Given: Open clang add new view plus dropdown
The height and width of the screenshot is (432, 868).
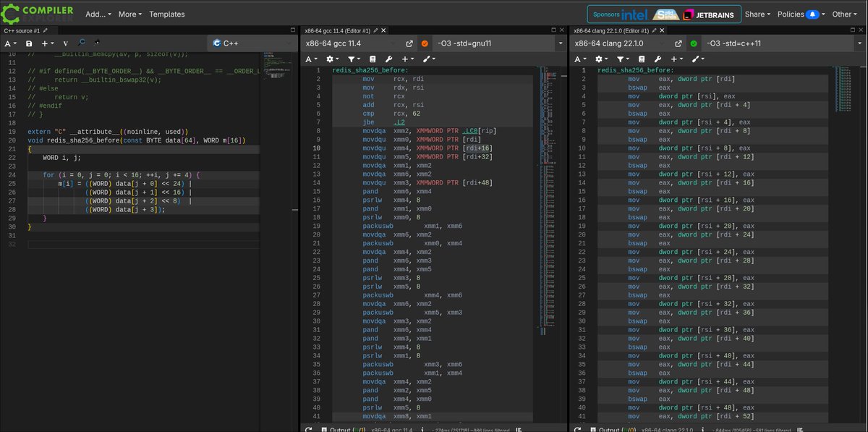Looking at the screenshot, I should pyautogui.click(x=677, y=59).
